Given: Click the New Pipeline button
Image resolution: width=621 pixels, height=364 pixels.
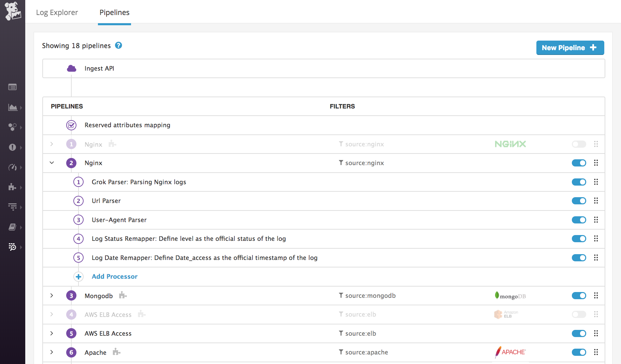Looking at the screenshot, I should coord(570,48).
